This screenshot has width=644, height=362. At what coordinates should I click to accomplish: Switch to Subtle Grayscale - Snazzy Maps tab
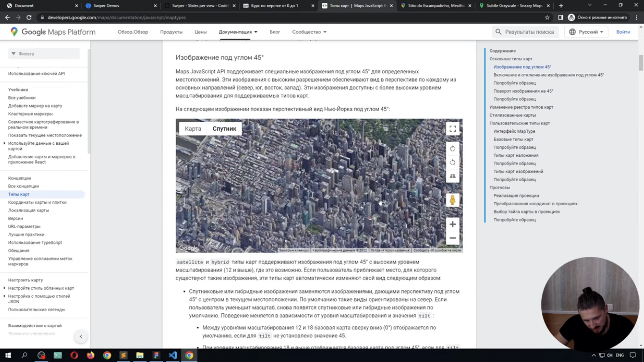click(x=514, y=6)
